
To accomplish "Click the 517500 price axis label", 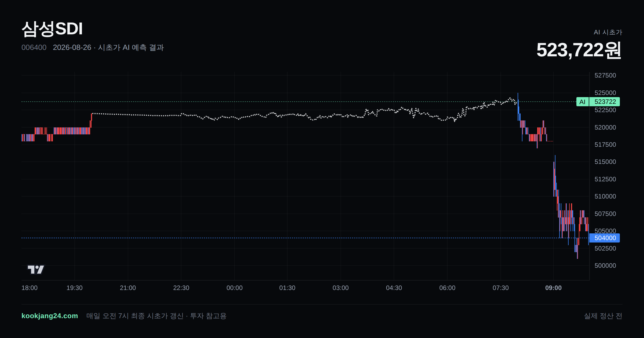I will pos(605,145).
